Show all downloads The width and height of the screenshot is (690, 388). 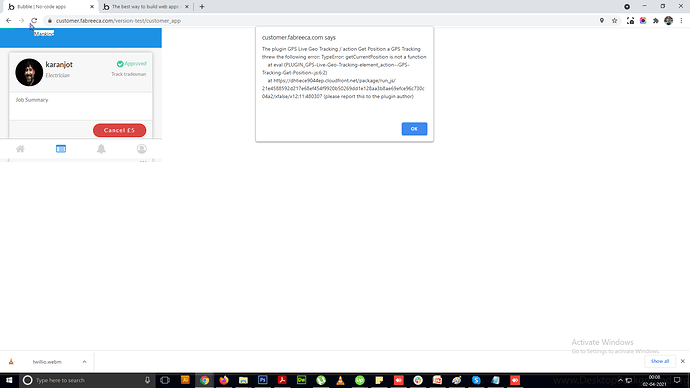click(660, 361)
